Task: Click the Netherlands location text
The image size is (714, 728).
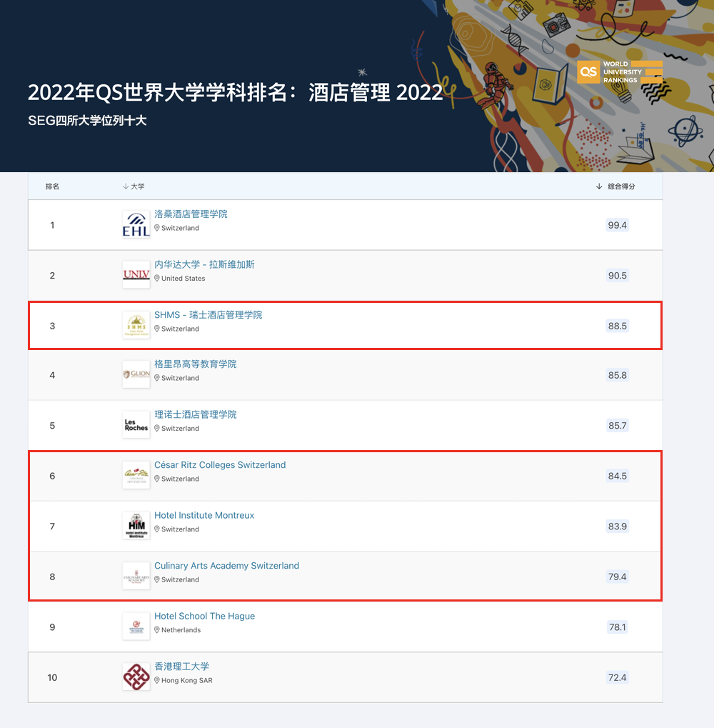Action: click(181, 629)
